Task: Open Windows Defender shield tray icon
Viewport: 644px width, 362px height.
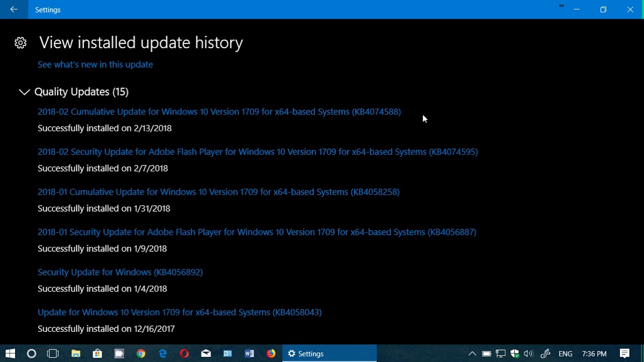Action: coord(514,353)
